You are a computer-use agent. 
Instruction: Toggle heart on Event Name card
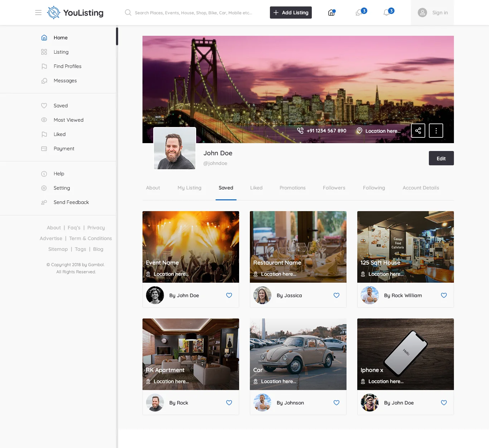tap(229, 295)
